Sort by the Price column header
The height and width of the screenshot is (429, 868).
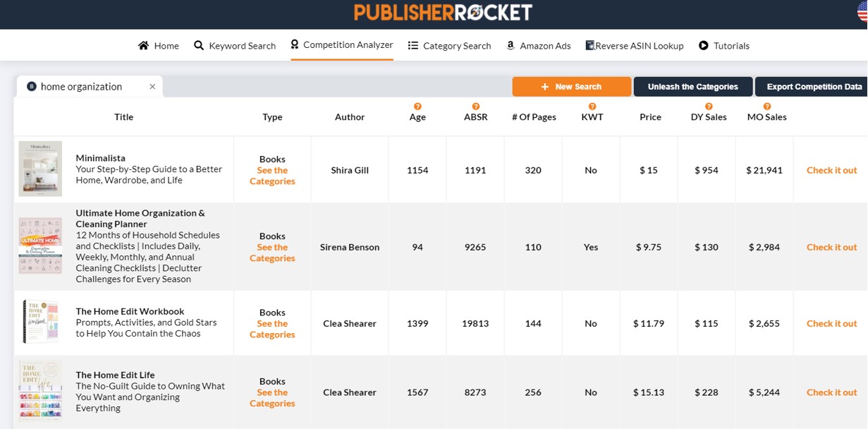[650, 117]
